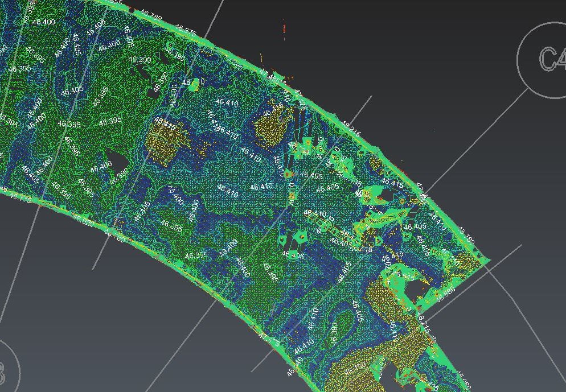Select the 45.880 edge elevation label

coord(446,295)
